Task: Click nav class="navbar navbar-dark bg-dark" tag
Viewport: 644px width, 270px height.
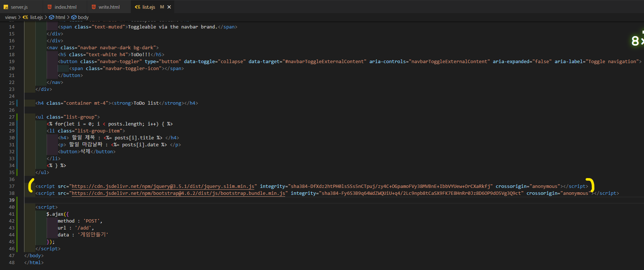Action: 102,47
